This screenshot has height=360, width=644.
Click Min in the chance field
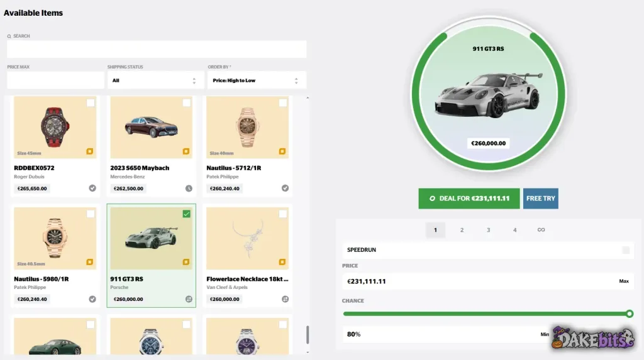pyautogui.click(x=545, y=334)
